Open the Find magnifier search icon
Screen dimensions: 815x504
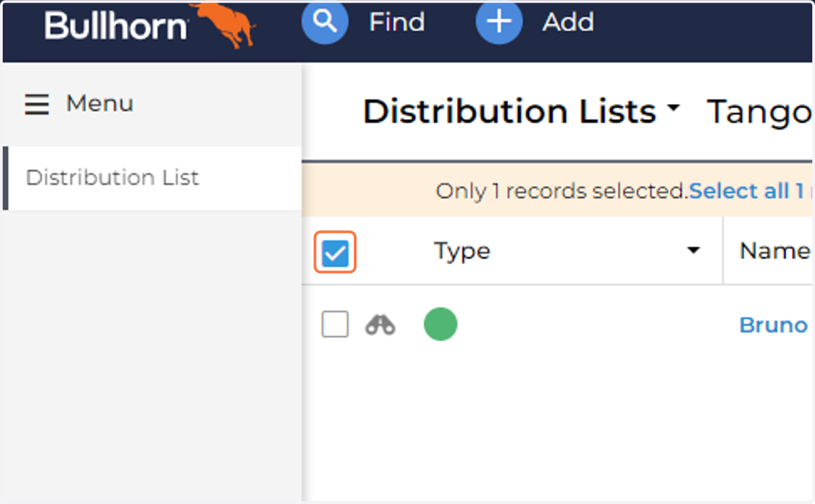(x=325, y=22)
